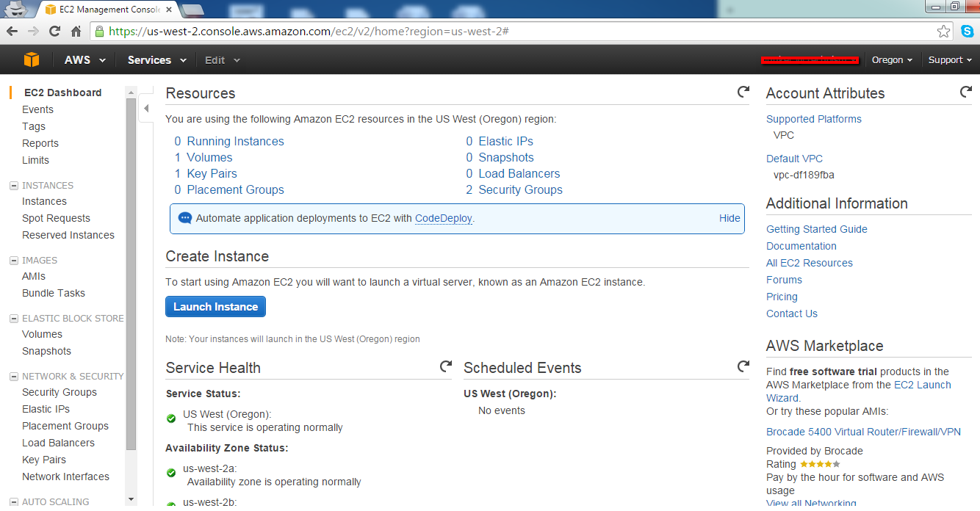This screenshot has height=511, width=980.
Task: Open the Load Balancers resource link
Action: point(519,173)
